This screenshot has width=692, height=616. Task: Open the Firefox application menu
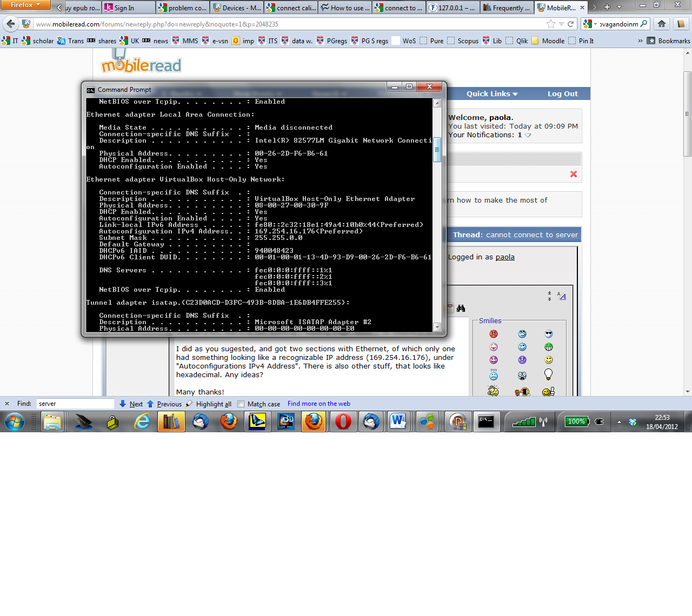(x=25, y=5)
